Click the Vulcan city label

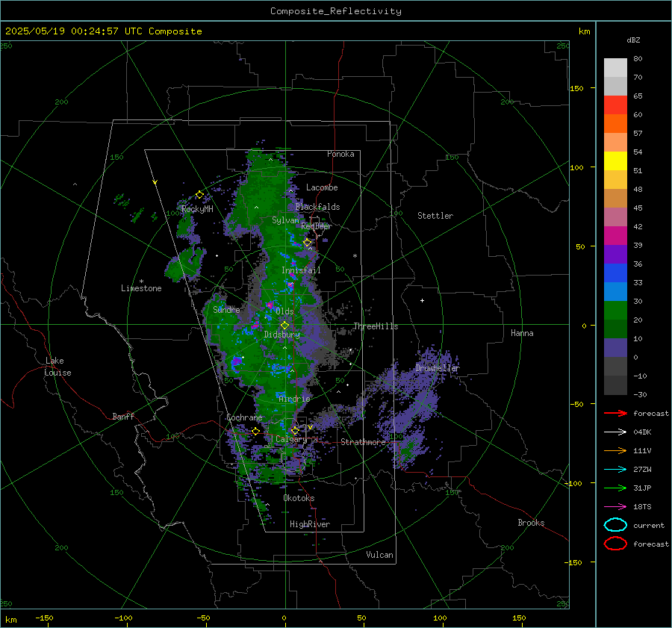[x=379, y=555]
